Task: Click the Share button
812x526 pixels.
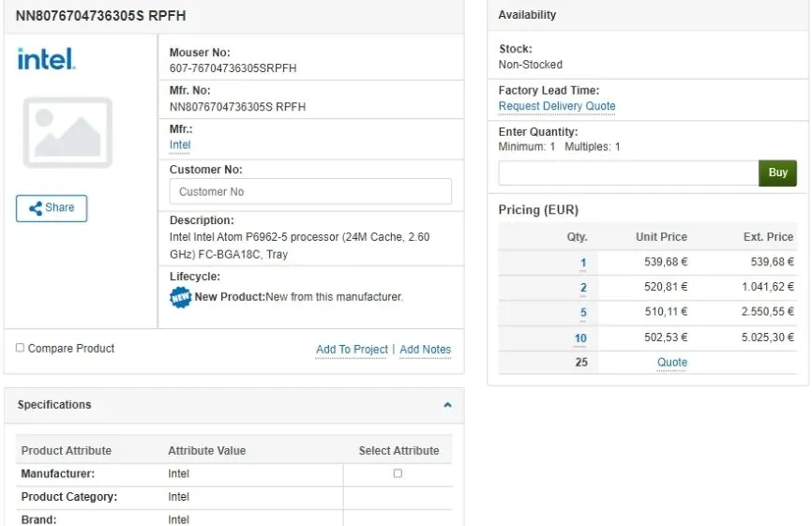Action: tap(52, 208)
